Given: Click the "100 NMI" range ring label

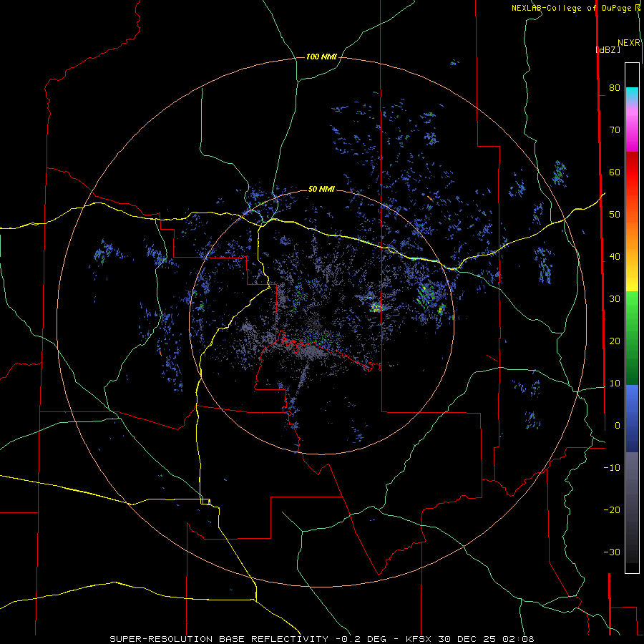Looking at the screenshot, I should click(x=321, y=57).
